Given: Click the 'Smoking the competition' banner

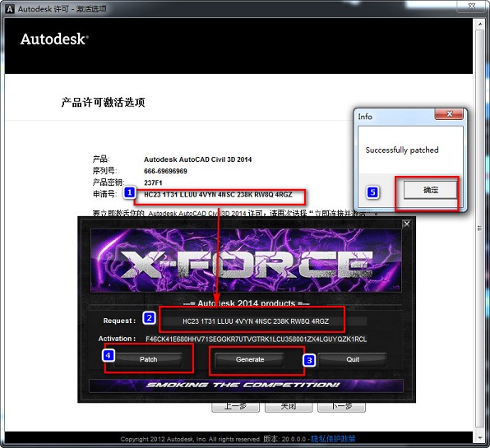Looking at the screenshot, I should (246, 386).
